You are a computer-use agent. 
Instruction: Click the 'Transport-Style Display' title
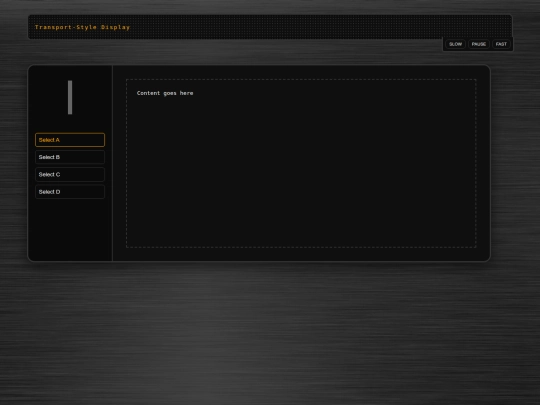tap(82, 27)
